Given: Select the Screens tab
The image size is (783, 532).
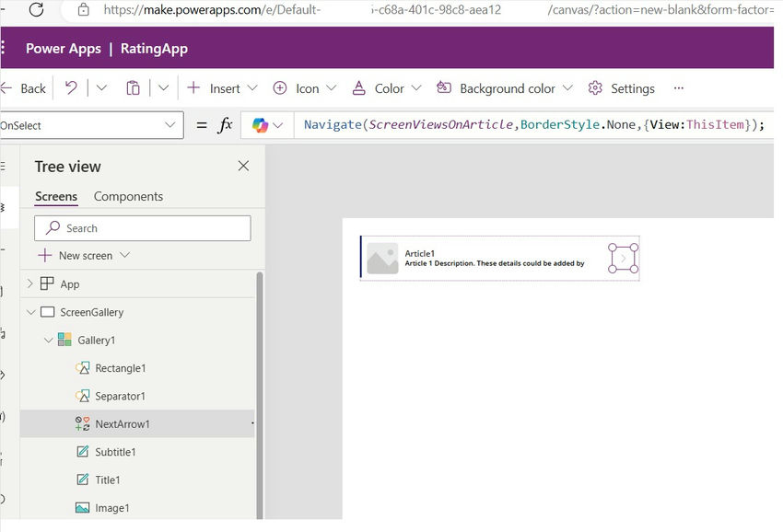Looking at the screenshot, I should pos(56,196).
